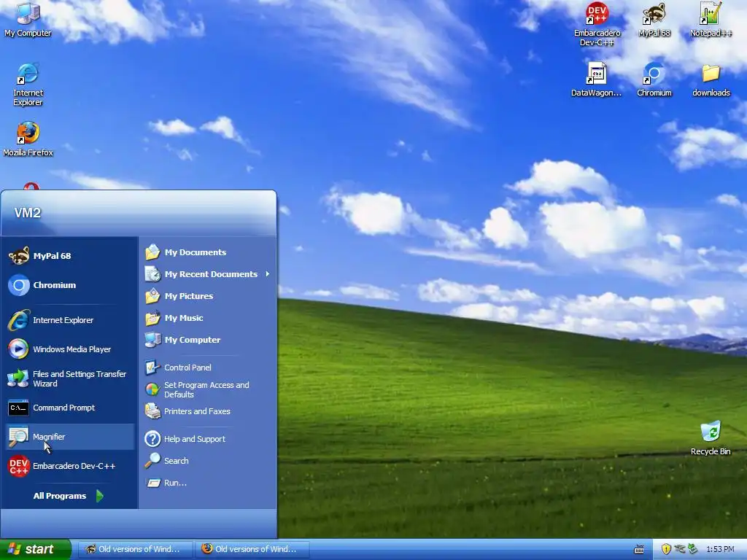
Task: Open My Music folder
Action: click(x=208, y=318)
